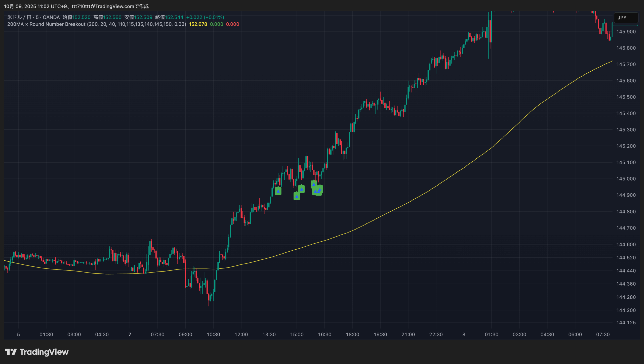Click the TradingView logo icon

point(11,352)
